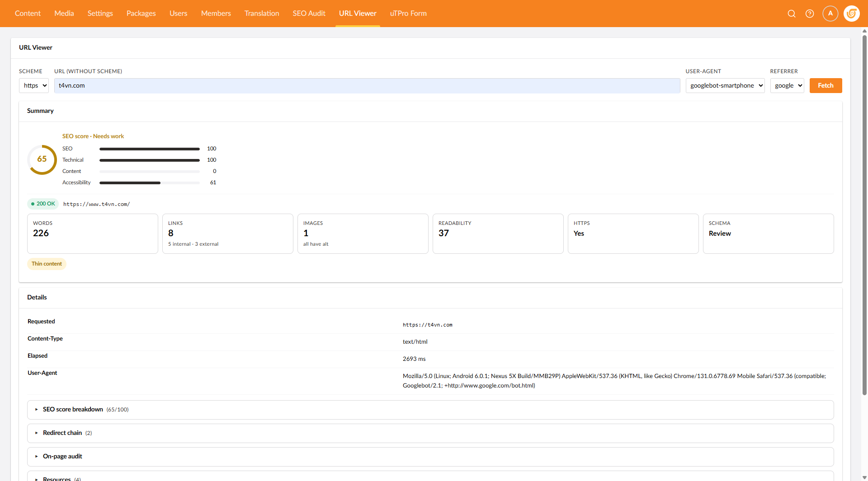Open the Referrer google dropdown
The image size is (868, 481).
[787, 85]
